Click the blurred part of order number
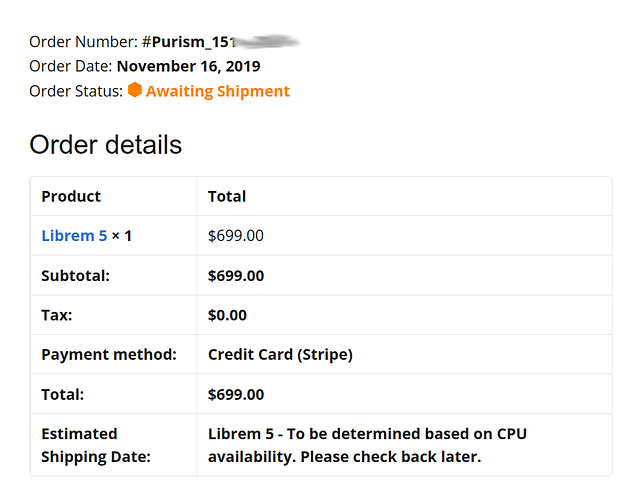 [268, 42]
